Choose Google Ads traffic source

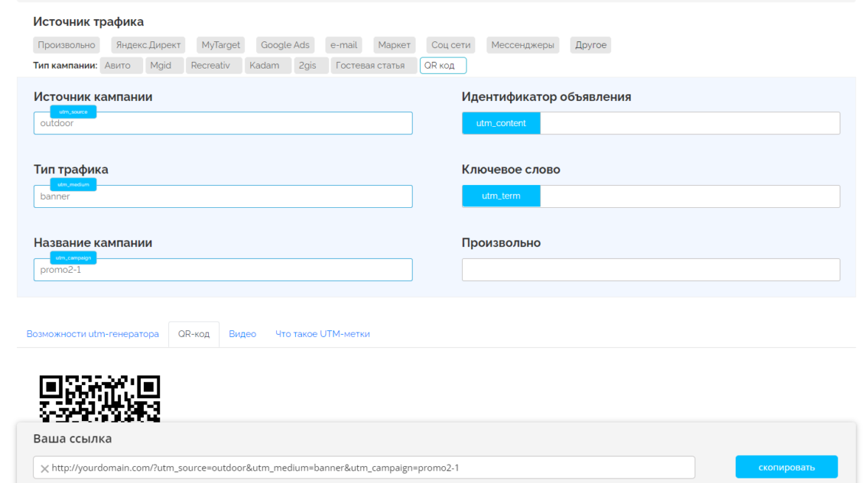(285, 45)
